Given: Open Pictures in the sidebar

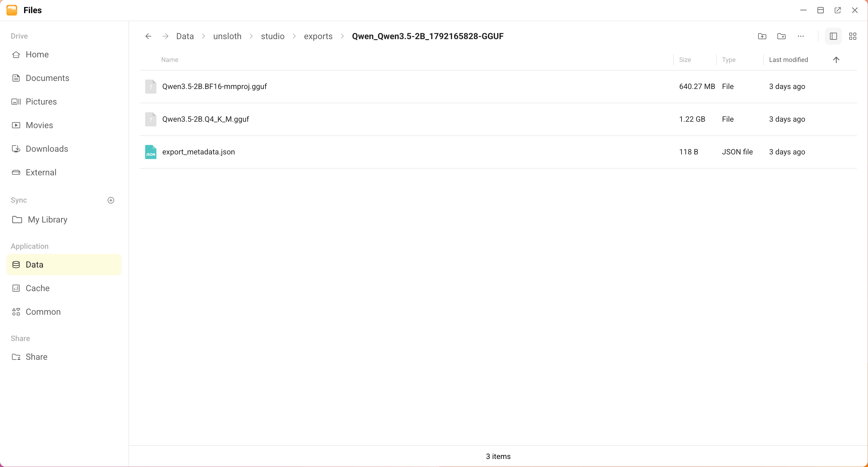Looking at the screenshot, I should (64, 102).
